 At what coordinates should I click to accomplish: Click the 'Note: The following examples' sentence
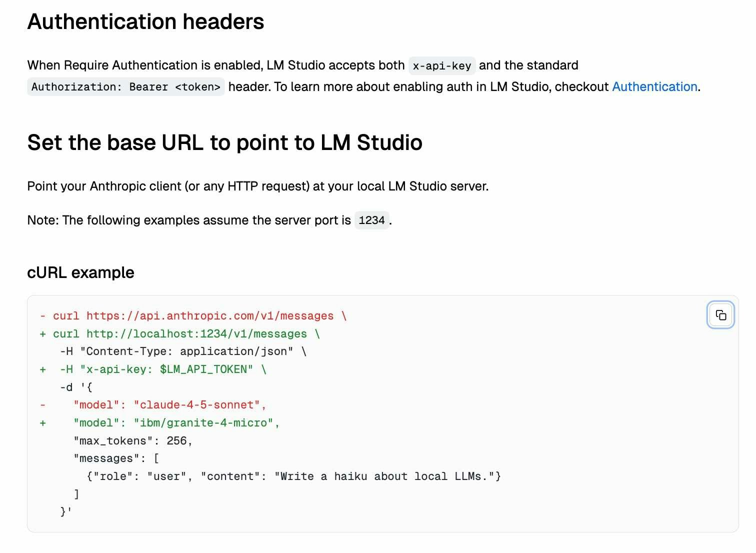click(x=209, y=220)
